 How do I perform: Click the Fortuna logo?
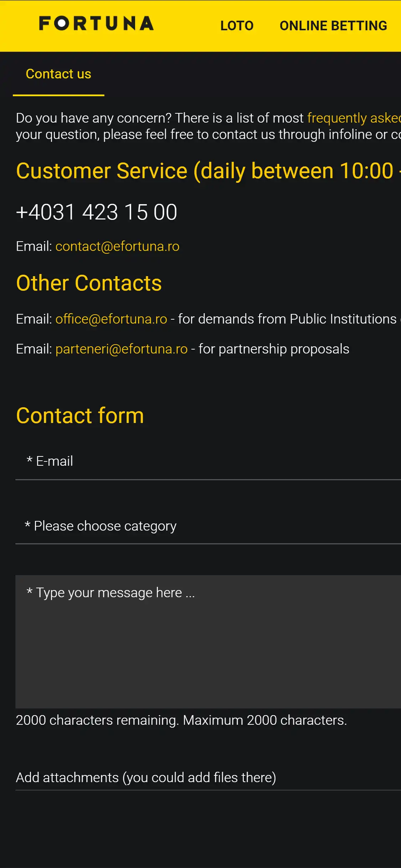pyautogui.click(x=96, y=24)
